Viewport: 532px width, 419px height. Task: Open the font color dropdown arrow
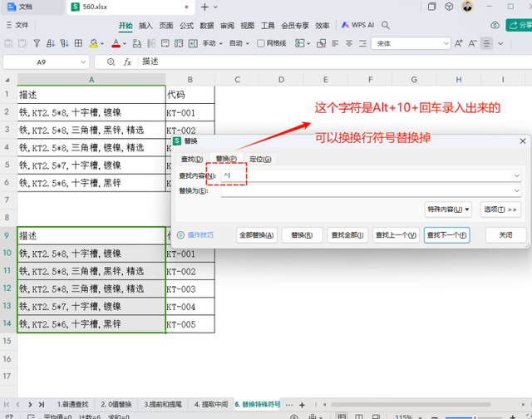pyautogui.click(x=125, y=44)
